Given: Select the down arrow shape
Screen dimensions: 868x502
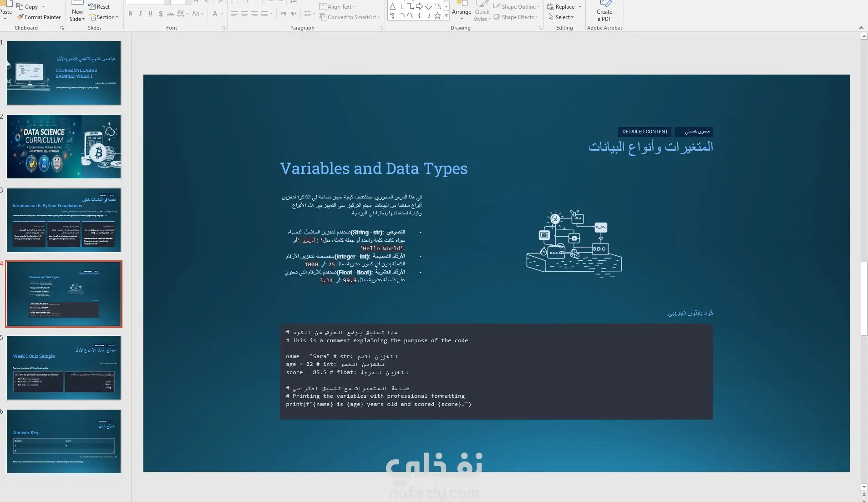Looking at the screenshot, I should pyautogui.click(x=429, y=6).
